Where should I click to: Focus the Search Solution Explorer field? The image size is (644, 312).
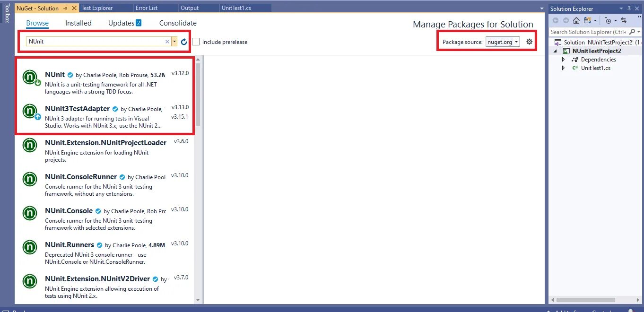tap(588, 32)
